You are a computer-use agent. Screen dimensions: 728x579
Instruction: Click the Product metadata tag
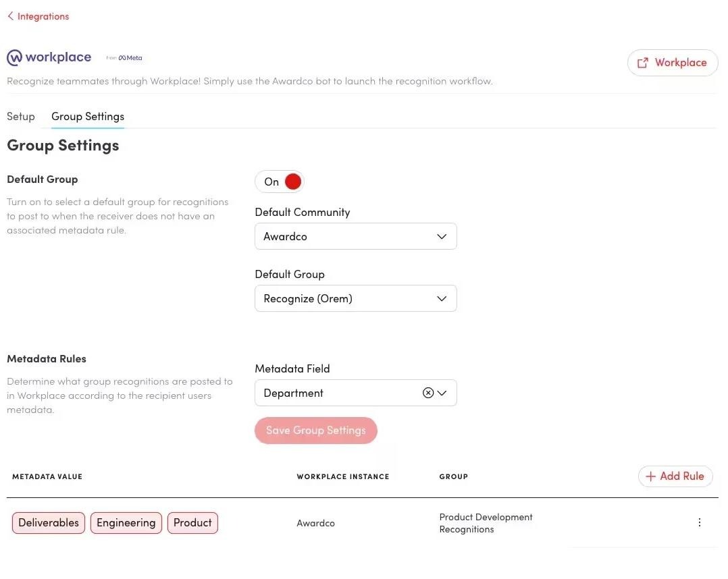click(192, 523)
